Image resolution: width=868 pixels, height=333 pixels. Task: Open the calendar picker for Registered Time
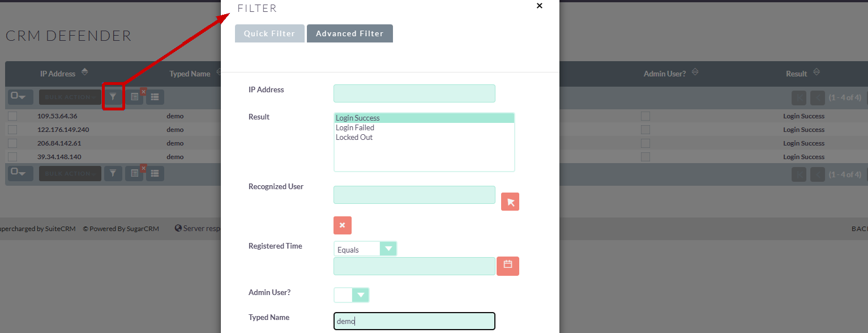click(508, 266)
